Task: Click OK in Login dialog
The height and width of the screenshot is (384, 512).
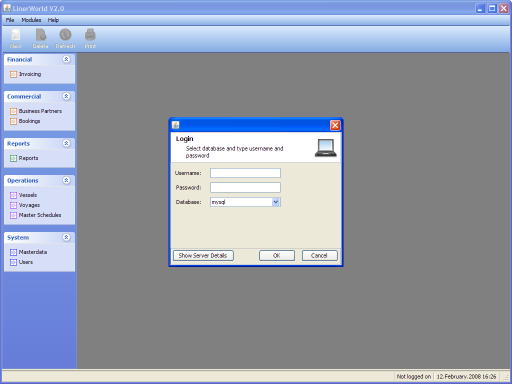Action: click(277, 256)
